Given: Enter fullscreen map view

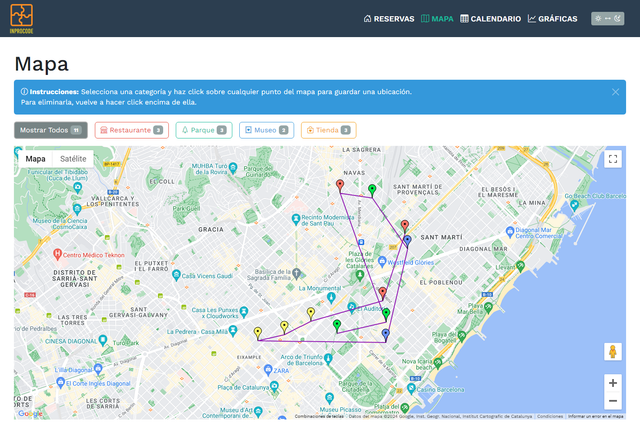Looking at the screenshot, I should click(613, 159).
